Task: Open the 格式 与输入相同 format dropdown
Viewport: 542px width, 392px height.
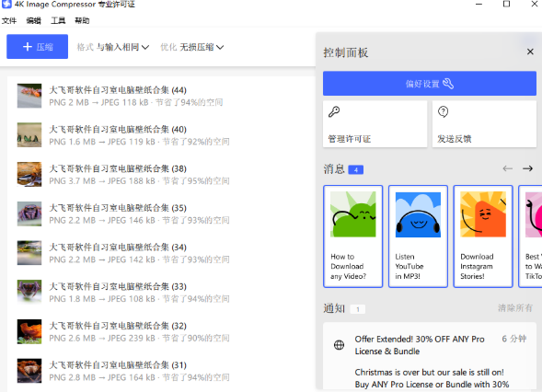Action: pos(113,47)
